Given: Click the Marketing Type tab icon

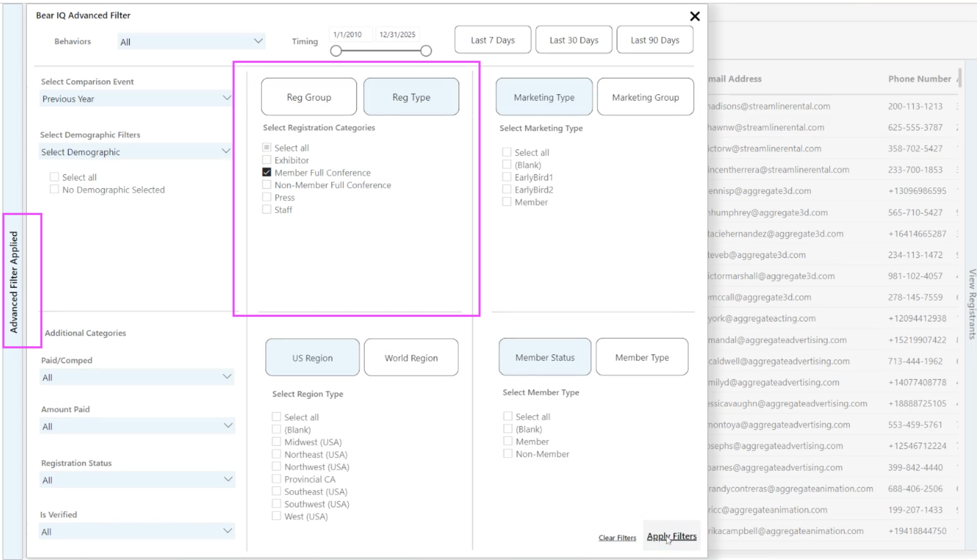Looking at the screenshot, I should pyautogui.click(x=543, y=97).
